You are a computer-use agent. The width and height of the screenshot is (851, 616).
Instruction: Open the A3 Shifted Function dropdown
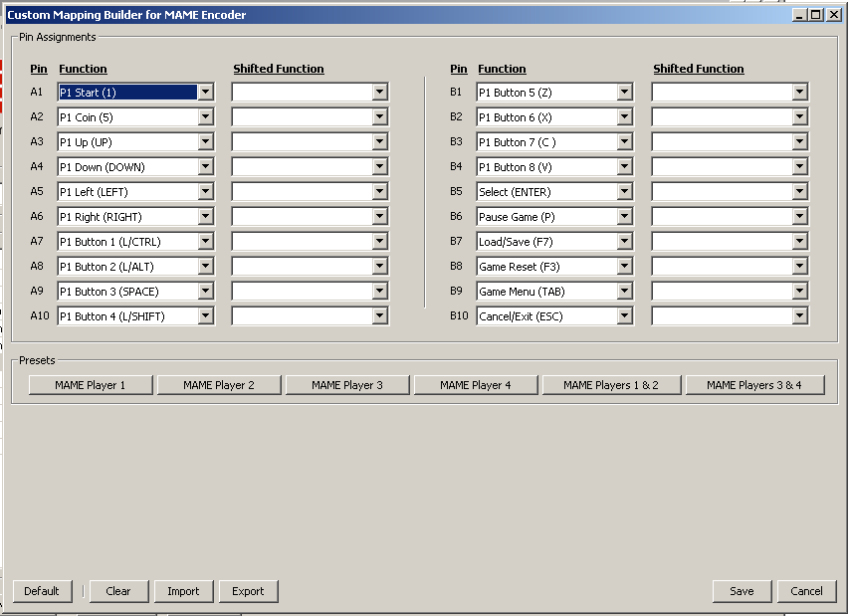click(379, 142)
